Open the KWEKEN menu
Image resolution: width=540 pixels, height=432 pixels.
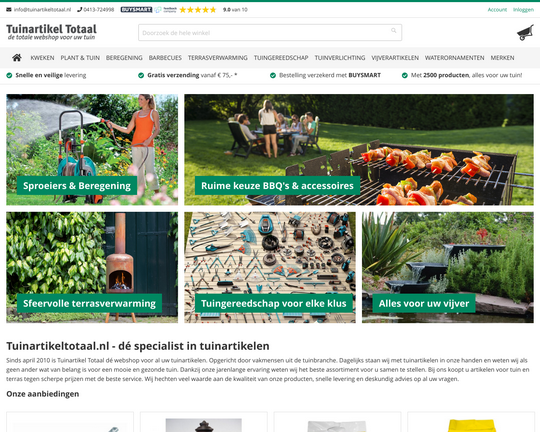pos(42,58)
